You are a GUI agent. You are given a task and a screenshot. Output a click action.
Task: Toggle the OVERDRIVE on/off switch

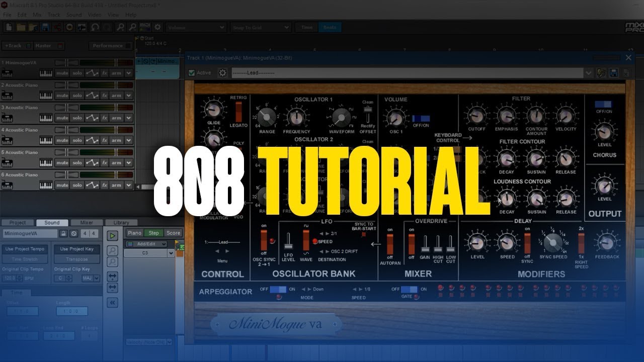pos(411,244)
